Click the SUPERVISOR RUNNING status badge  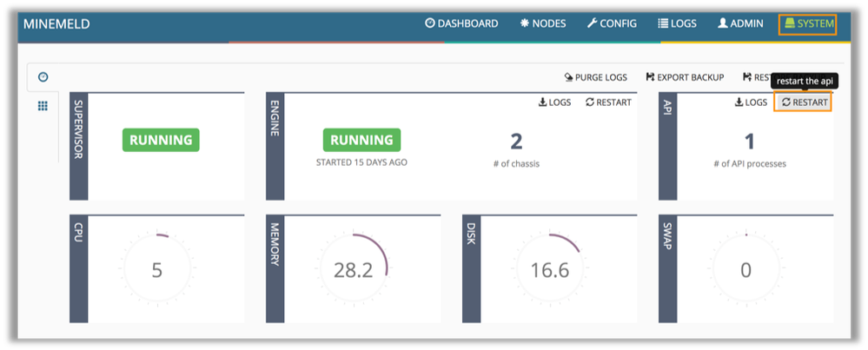(x=161, y=140)
